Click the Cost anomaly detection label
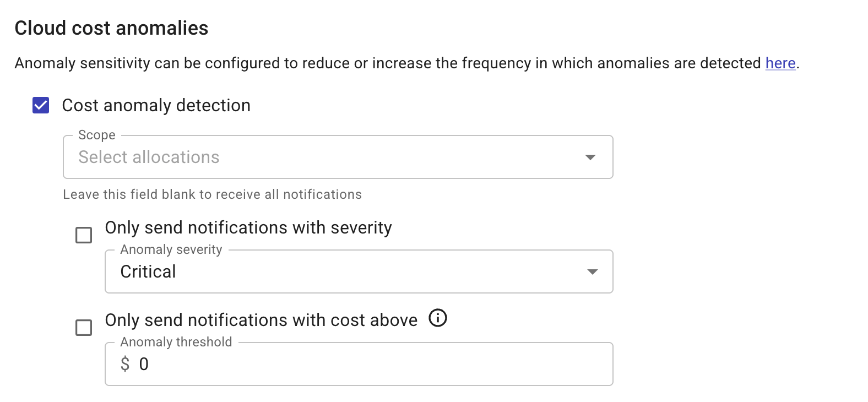 pyautogui.click(x=156, y=105)
